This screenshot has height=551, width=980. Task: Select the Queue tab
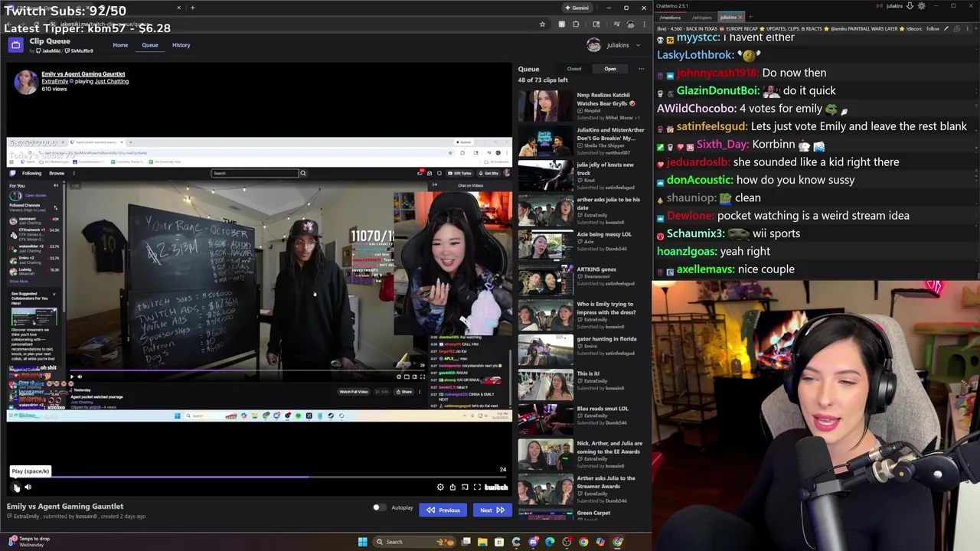pos(150,45)
